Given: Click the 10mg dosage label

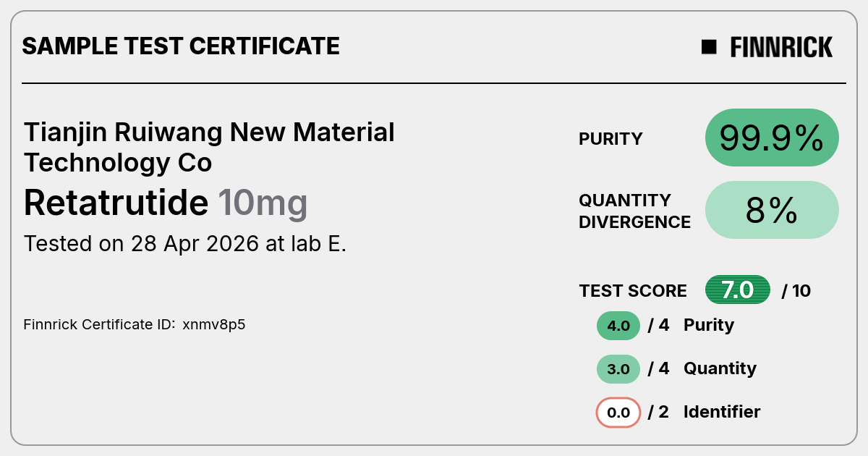Looking at the screenshot, I should (263, 204).
